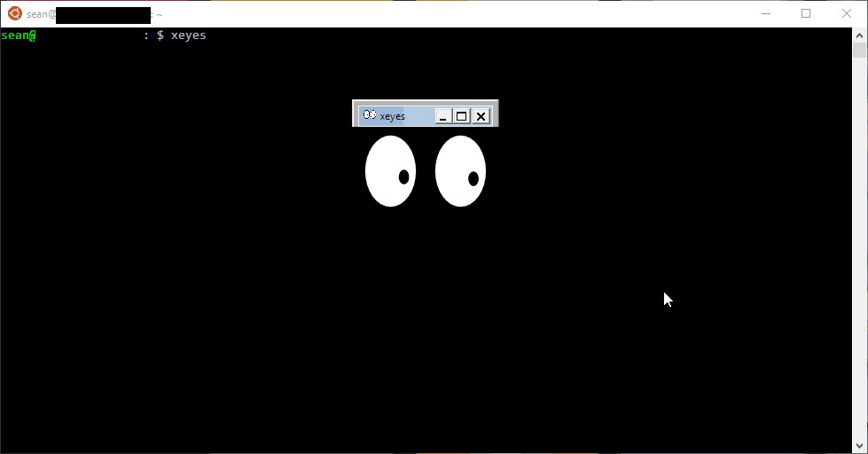Viewport: 868px width, 454px height.
Task: Click the xeyes window icon in its title bar
Action: click(370, 114)
